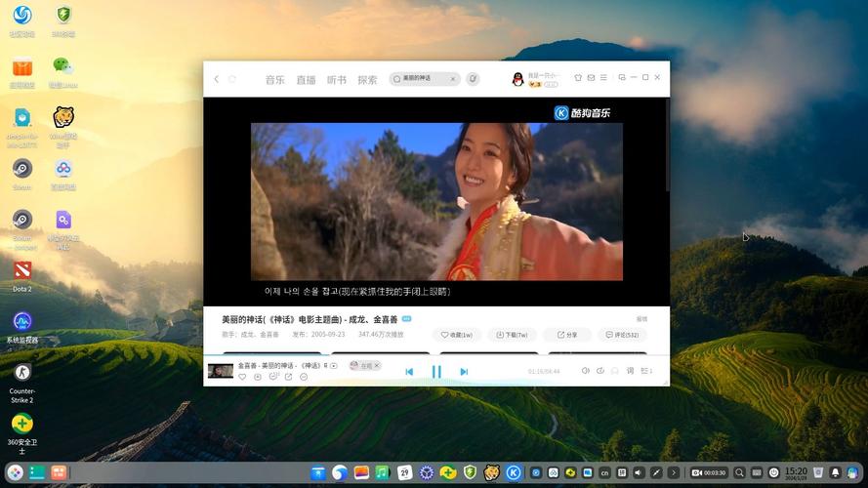Open the notification bell in the dock
Viewport: 868px width, 488px height.
click(836, 472)
